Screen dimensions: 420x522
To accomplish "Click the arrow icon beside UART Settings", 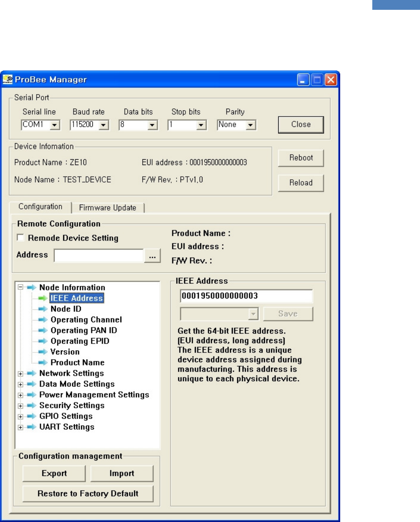I will click(32, 427).
